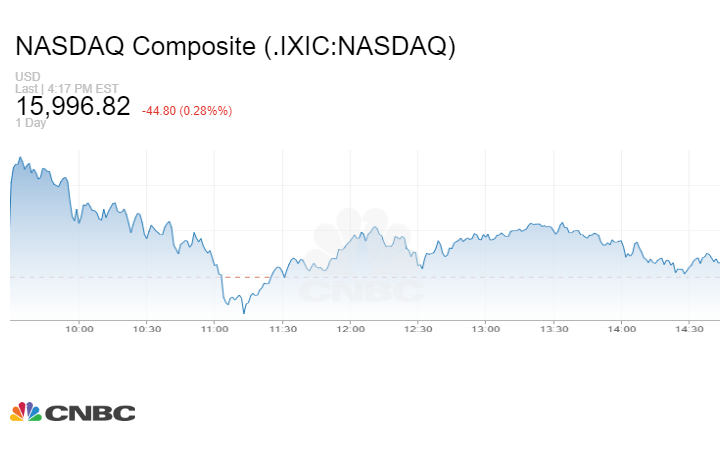Click the 10:00 time axis label
This screenshot has width=720, height=450.
pos(79,328)
